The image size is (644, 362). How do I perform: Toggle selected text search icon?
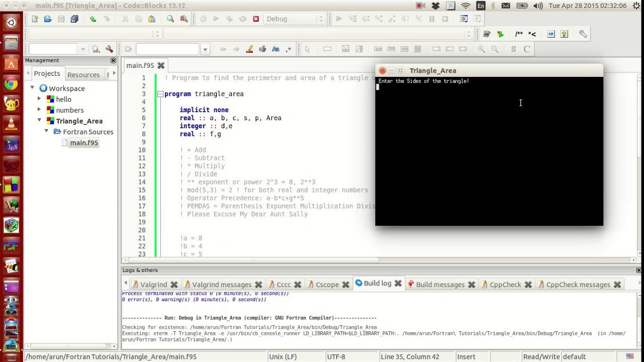point(262,49)
